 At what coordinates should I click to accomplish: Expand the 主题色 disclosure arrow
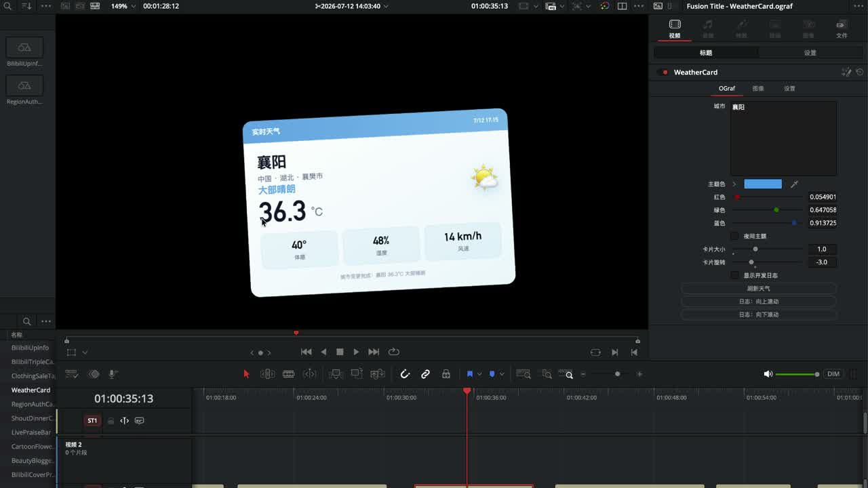click(x=734, y=184)
